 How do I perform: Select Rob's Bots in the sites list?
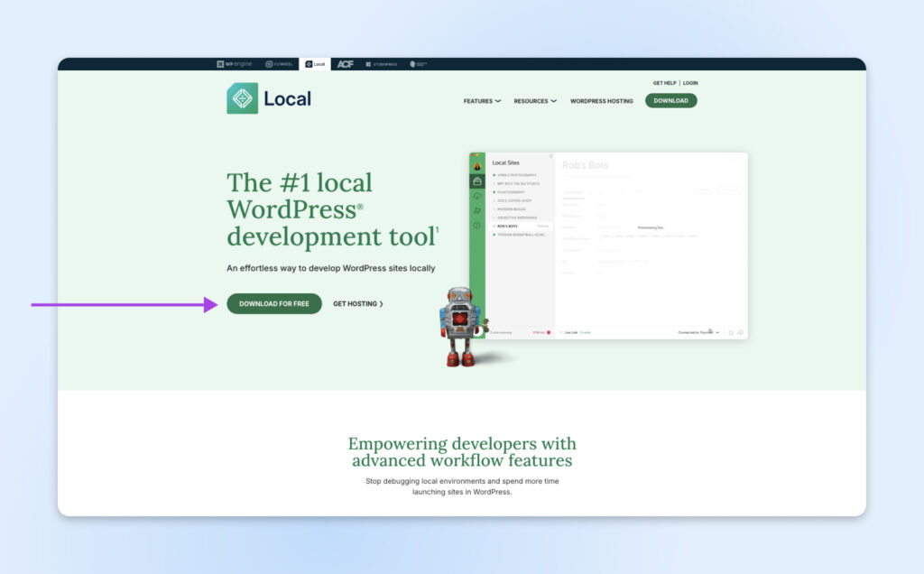pos(511,226)
